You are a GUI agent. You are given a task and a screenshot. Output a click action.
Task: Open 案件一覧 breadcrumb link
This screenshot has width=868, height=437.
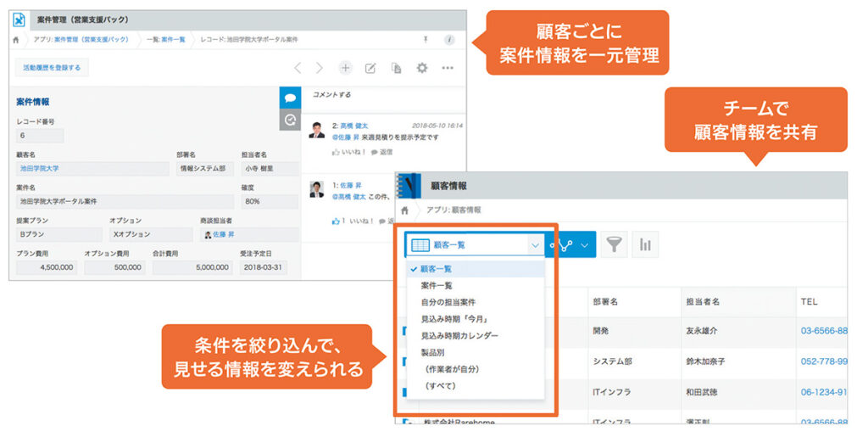pyautogui.click(x=173, y=40)
